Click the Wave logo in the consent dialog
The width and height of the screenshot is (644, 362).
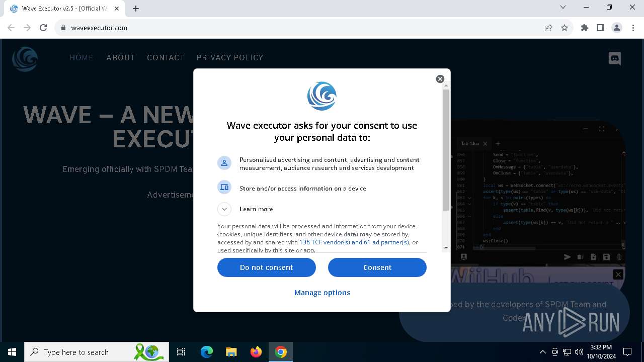coord(322,96)
